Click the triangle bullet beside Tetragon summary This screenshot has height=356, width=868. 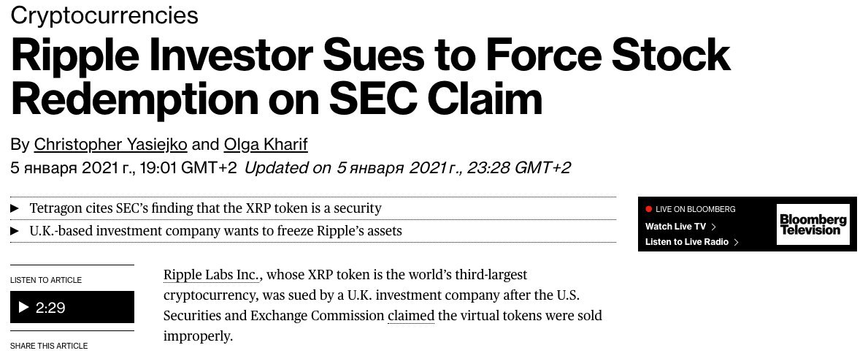(x=15, y=208)
